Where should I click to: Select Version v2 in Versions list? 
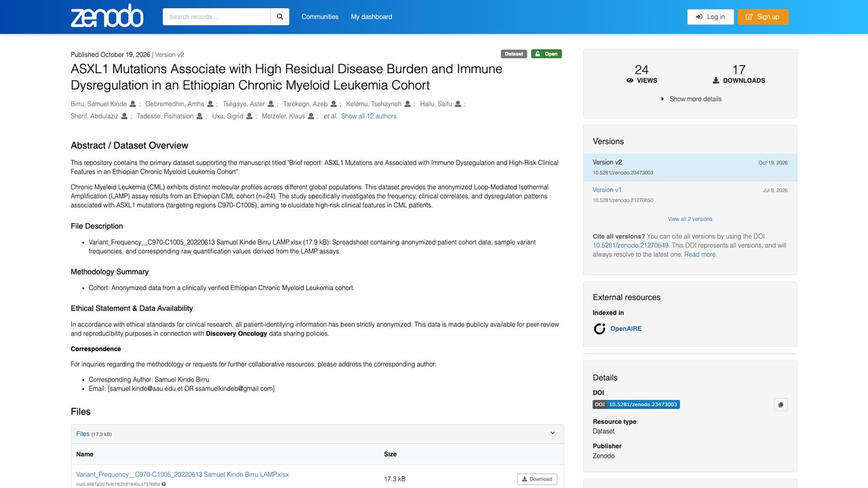(690, 167)
